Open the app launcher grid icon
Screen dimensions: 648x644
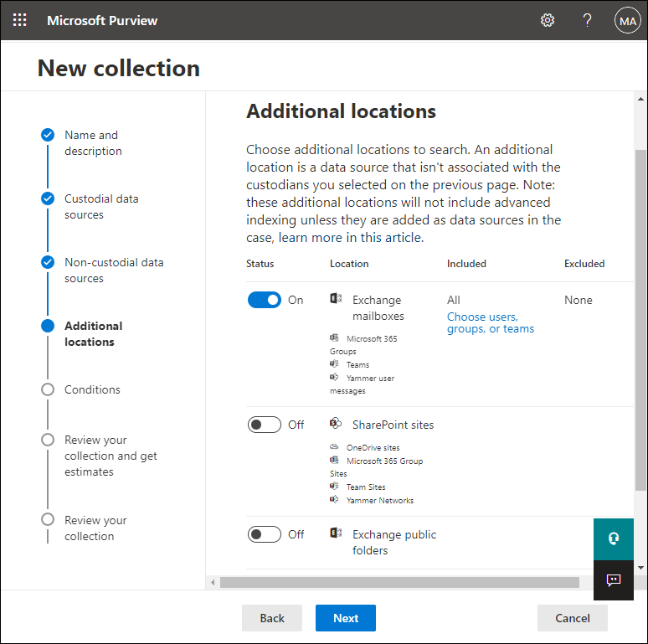pyautogui.click(x=19, y=20)
